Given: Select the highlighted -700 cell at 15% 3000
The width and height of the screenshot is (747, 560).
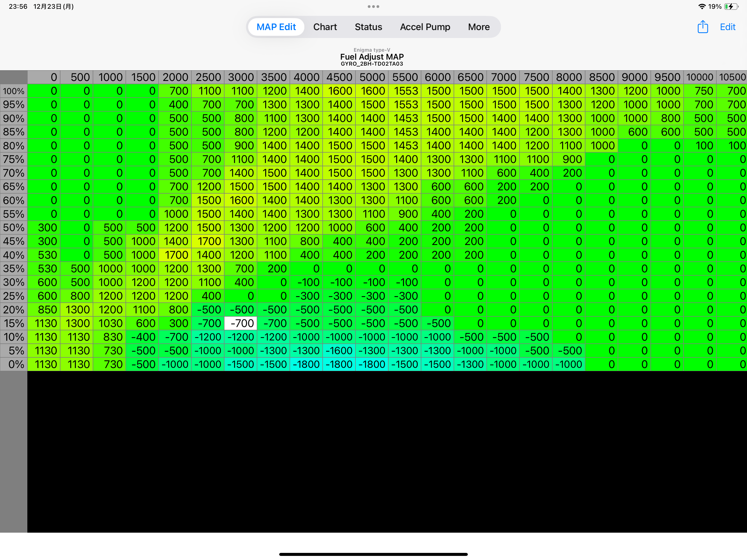Looking at the screenshot, I should click(x=241, y=323).
